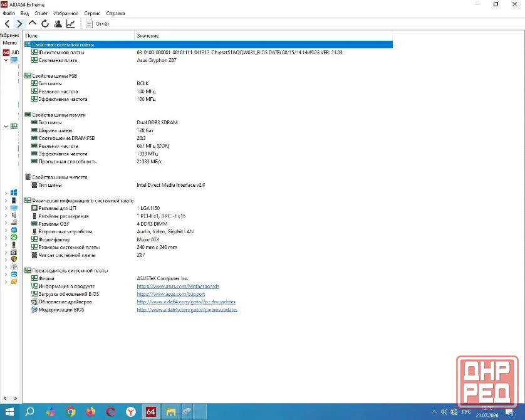Select the Intel Direct Media Interface v2.0 value

171,185
